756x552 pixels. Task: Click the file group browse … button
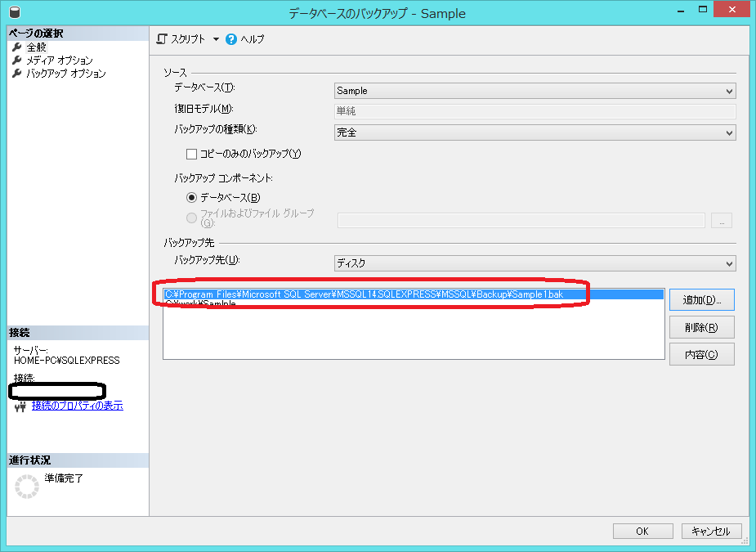(x=722, y=220)
